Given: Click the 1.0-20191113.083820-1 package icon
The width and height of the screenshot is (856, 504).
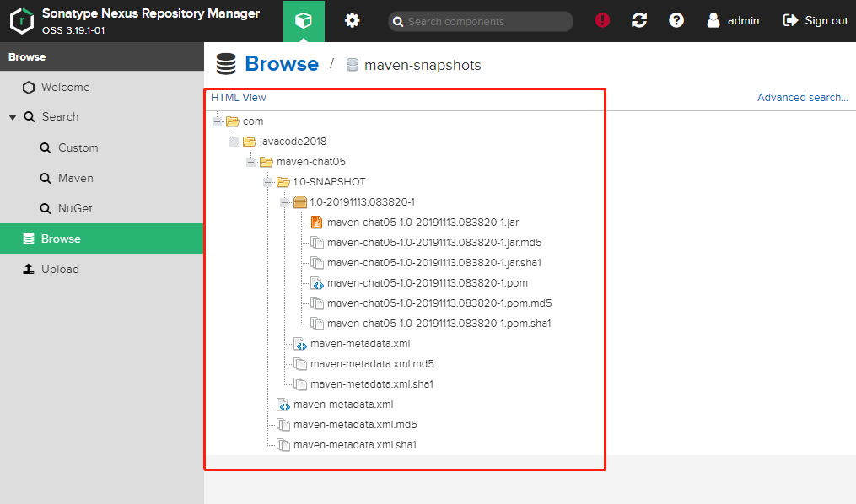Looking at the screenshot, I should pos(300,202).
